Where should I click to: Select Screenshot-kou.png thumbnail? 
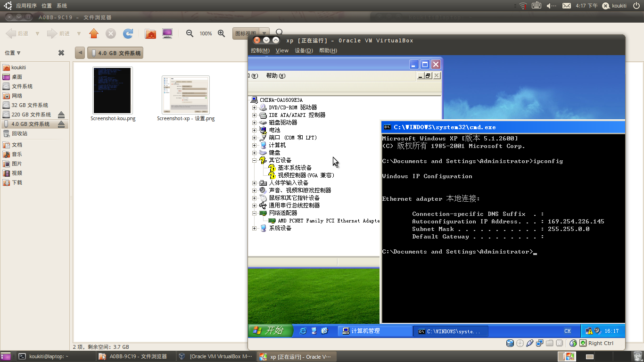(x=113, y=90)
